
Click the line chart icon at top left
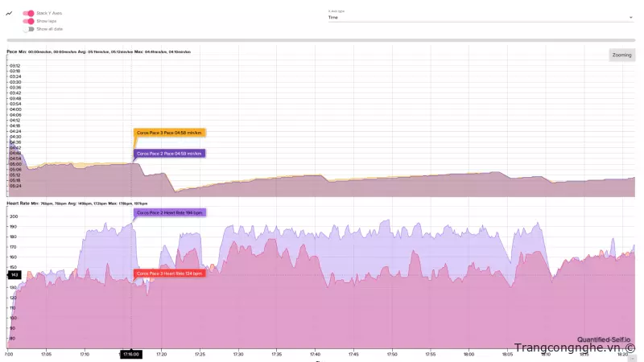[9, 13]
